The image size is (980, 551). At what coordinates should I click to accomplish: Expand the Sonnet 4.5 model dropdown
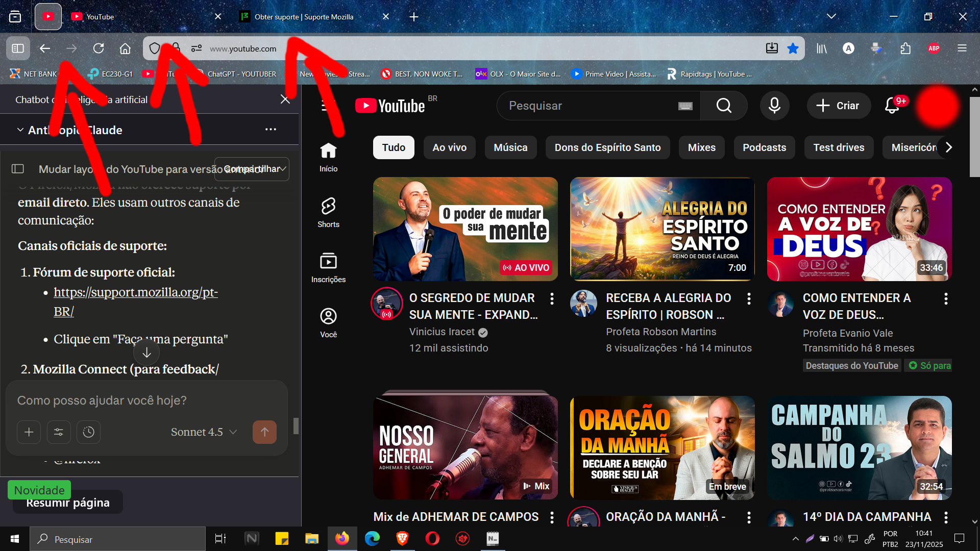coord(204,432)
